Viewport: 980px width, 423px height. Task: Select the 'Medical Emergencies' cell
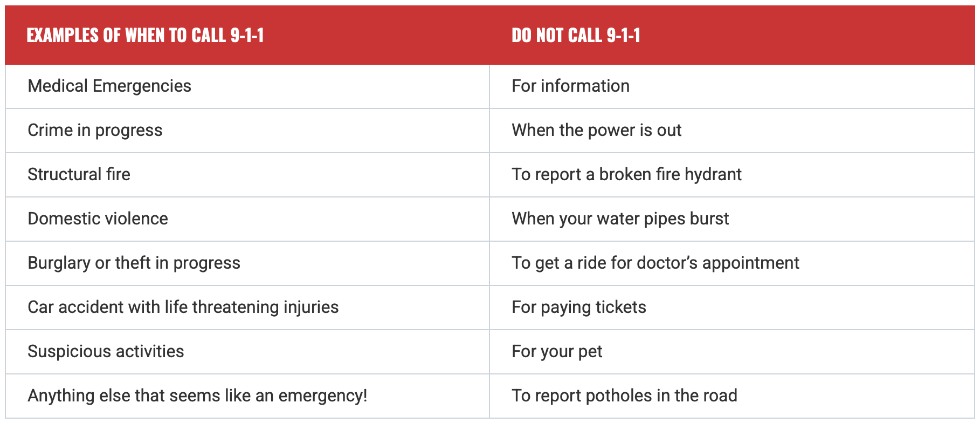109,86
